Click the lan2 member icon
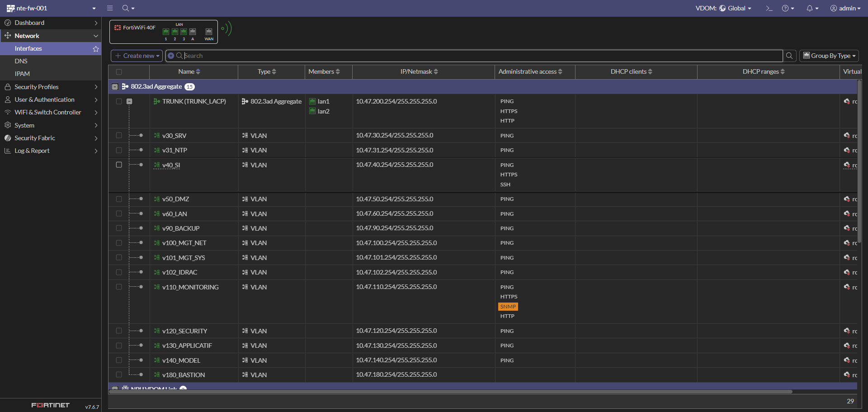Screen dimensions: 868x412 (312, 111)
